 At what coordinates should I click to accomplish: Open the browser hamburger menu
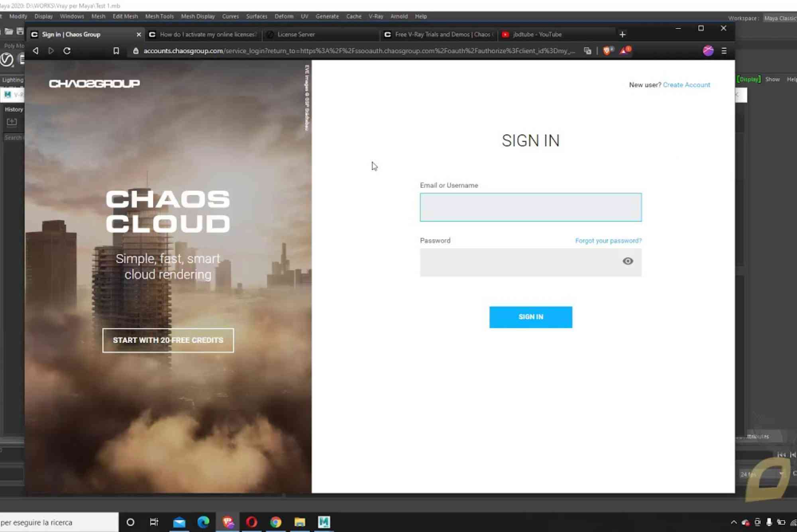tap(724, 51)
